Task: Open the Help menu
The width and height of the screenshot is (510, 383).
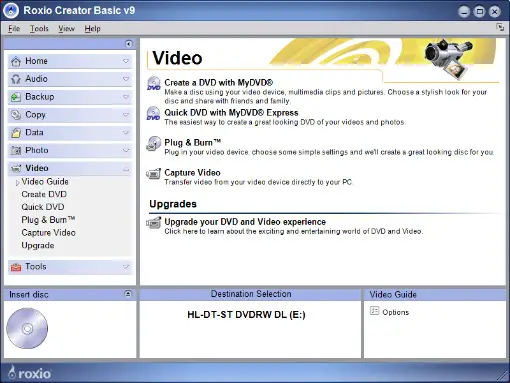Action: (x=92, y=29)
